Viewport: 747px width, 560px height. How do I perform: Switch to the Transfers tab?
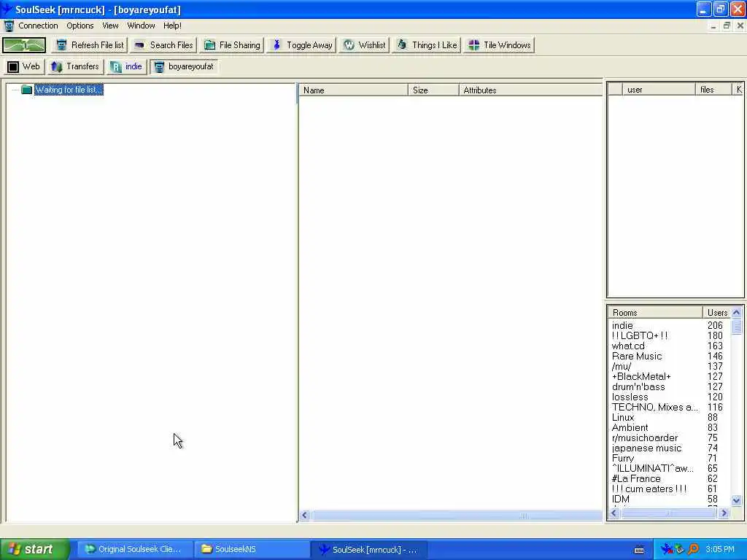click(x=75, y=66)
